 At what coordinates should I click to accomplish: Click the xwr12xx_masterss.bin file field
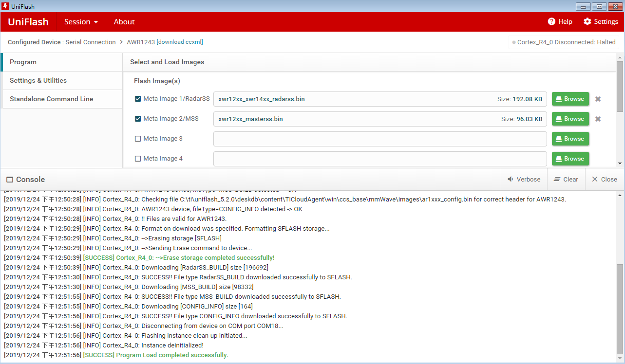click(x=380, y=119)
